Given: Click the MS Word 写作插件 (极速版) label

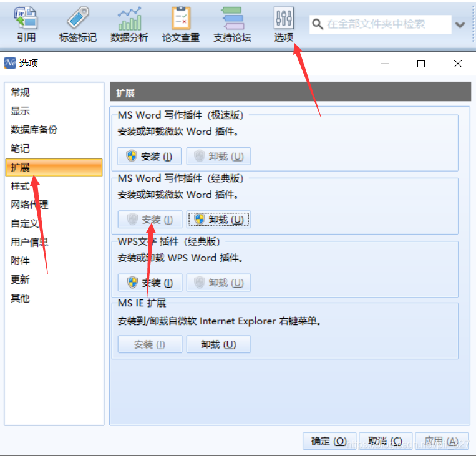Looking at the screenshot, I should [x=181, y=115].
